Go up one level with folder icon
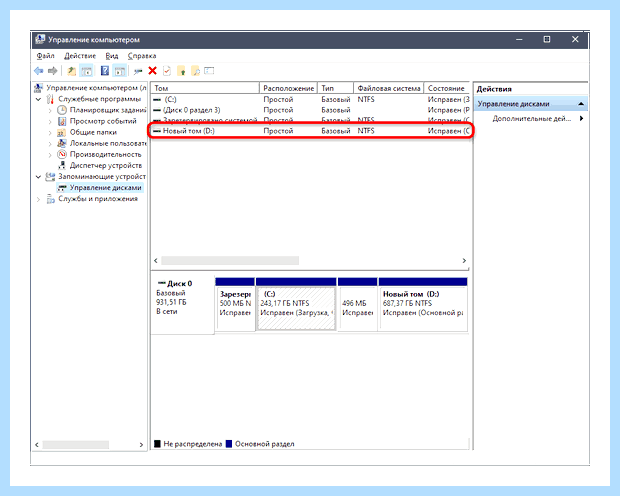 72,71
